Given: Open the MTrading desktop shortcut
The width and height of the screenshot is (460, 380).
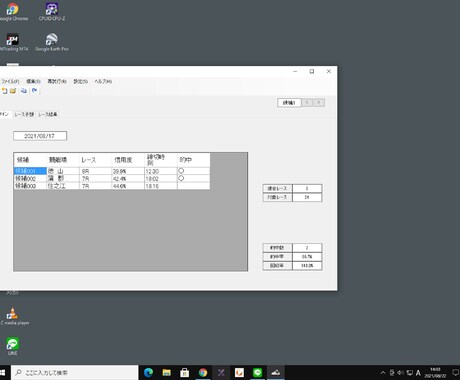Looking at the screenshot, I should (x=13, y=42).
